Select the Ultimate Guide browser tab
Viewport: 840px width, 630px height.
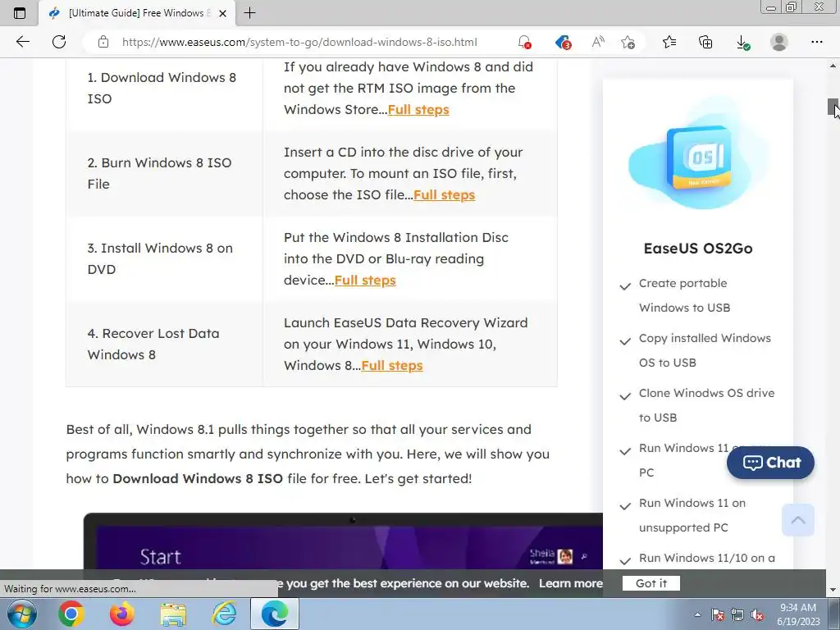(137, 13)
